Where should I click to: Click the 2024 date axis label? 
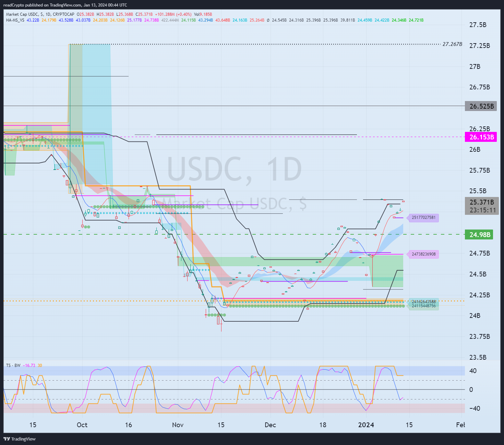click(x=366, y=425)
